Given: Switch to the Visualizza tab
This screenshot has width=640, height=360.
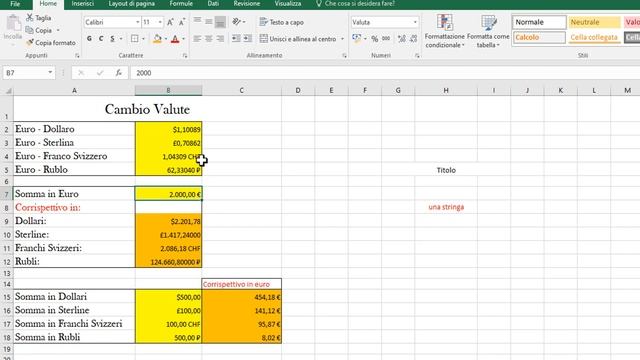Looking at the screenshot, I should coord(288,4).
